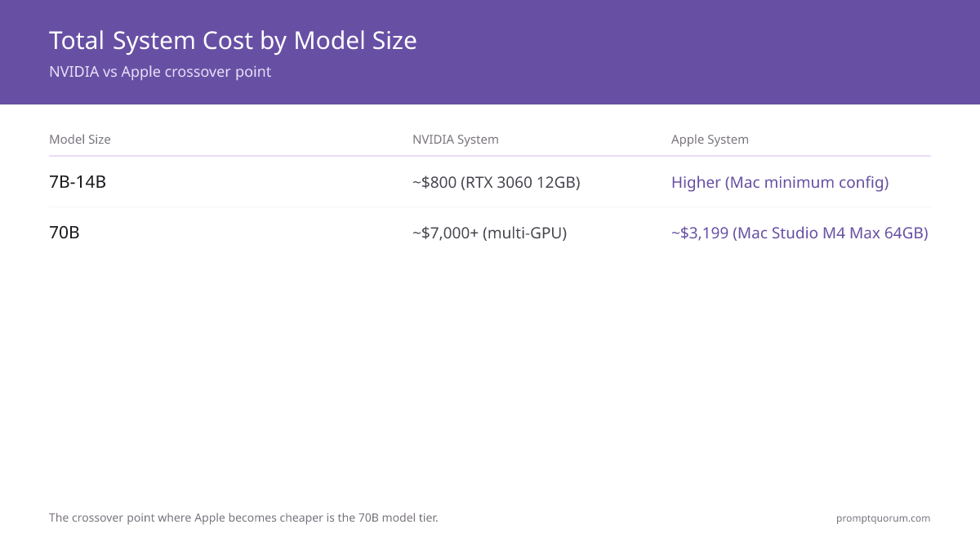Click 'Higher (Mac minimum config)' cell
This screenshot has width=980, height=551.
click(x=780, y=182)
